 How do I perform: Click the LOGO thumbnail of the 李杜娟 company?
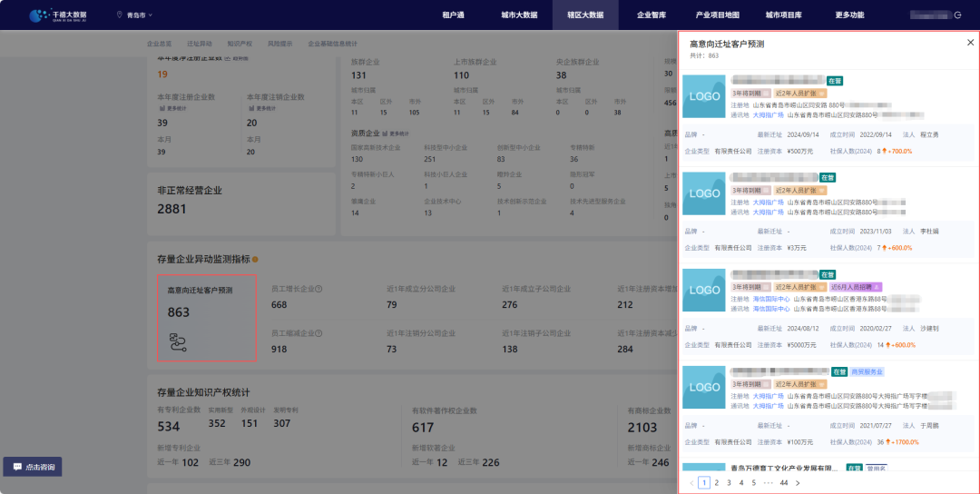[704, 193]
